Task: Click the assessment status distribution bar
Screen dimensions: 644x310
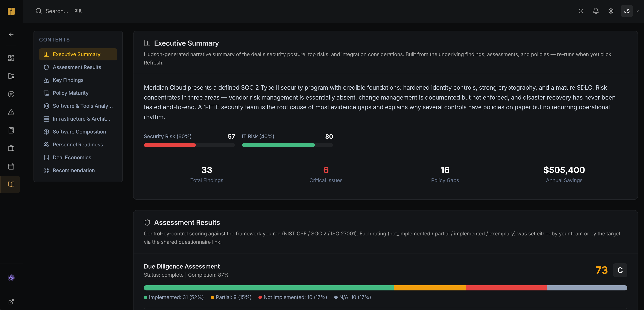Action: pos(385,288)
